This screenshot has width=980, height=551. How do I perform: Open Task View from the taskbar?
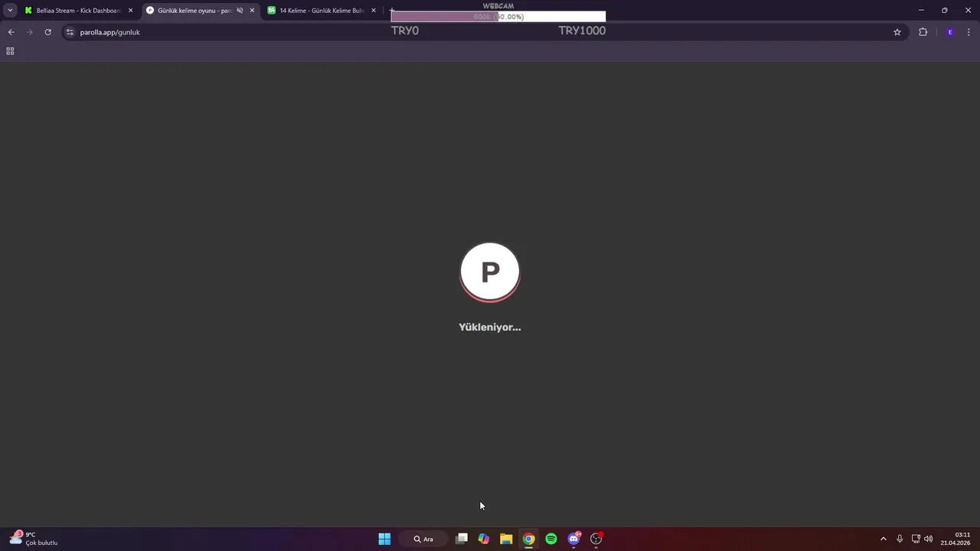tap(462, 539)
